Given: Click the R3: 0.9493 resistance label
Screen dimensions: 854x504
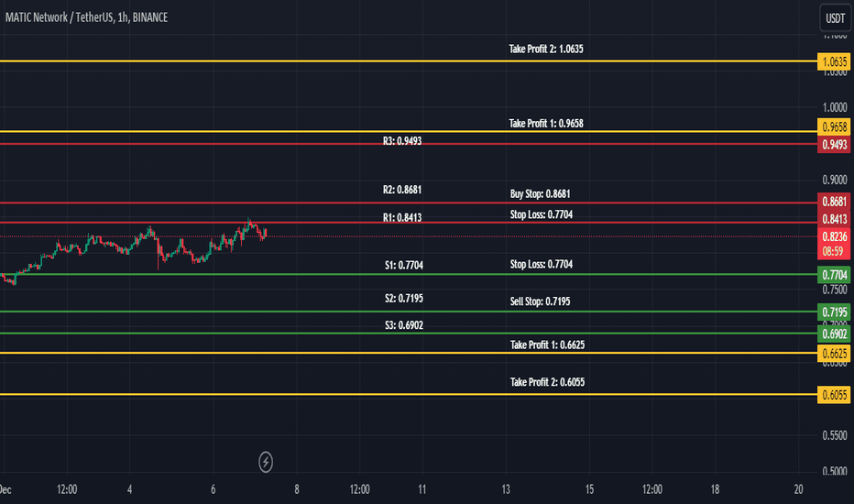Looking at the screenshot, I should click(x=402, y=141).
